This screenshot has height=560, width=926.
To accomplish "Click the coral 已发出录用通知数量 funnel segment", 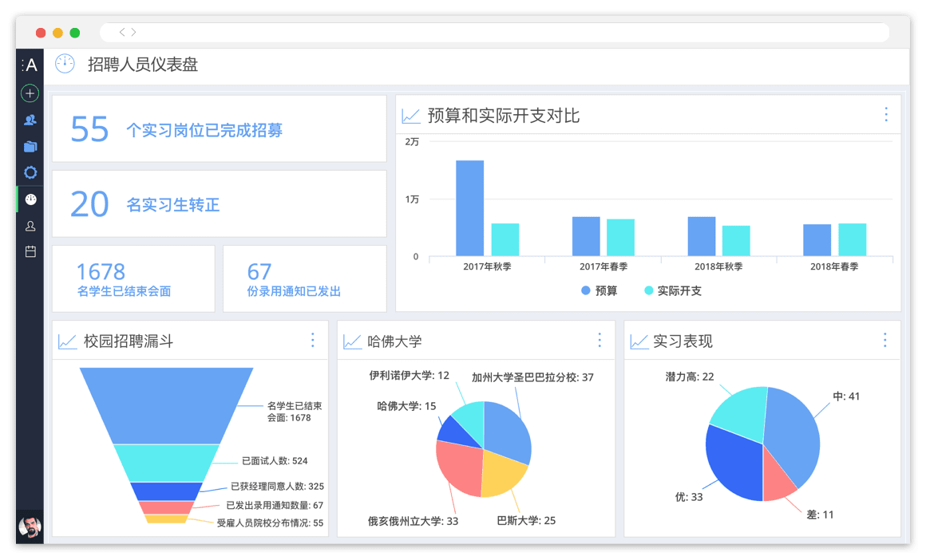I will coord(166,507).
